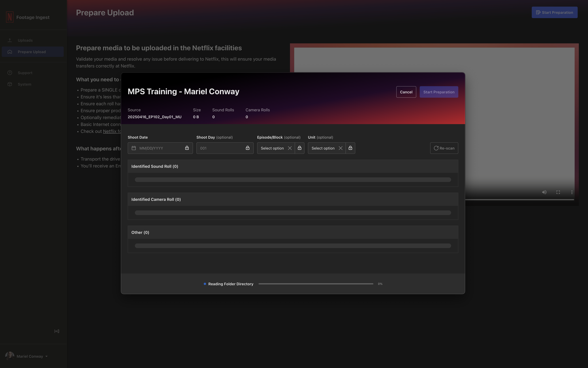Viewport: 588px width, 368px height.
Task: Click the 0% progress value
Action: [x=380, y=284]
